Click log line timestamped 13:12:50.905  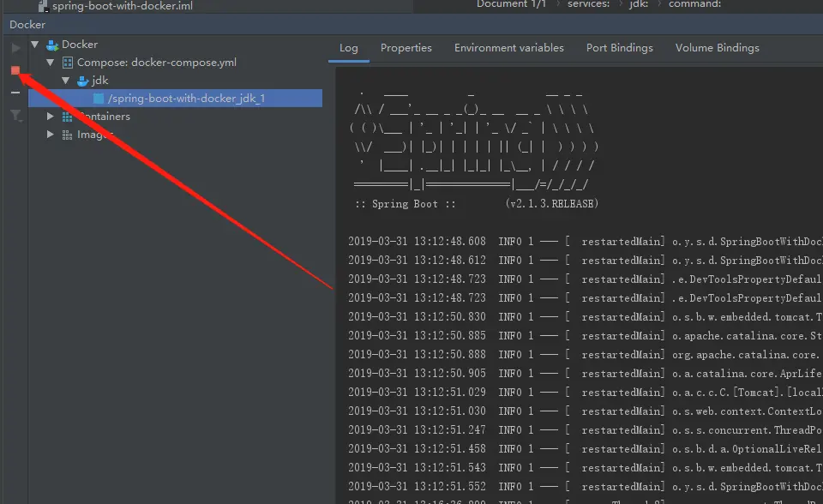click(586, 373)
